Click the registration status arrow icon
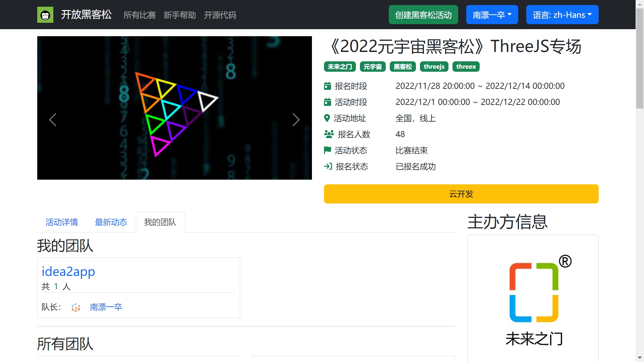This screenshot has width=644, height=362. pyautogui.click(x=328, y=166)
